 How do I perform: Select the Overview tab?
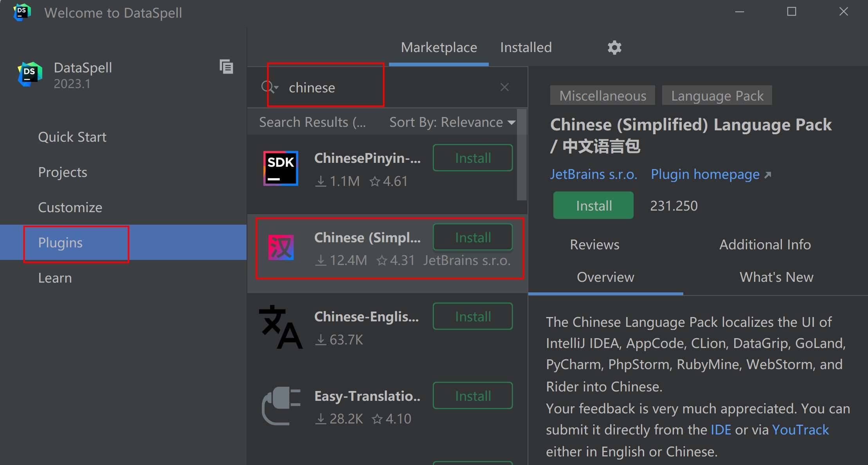[x=605, y=277]
